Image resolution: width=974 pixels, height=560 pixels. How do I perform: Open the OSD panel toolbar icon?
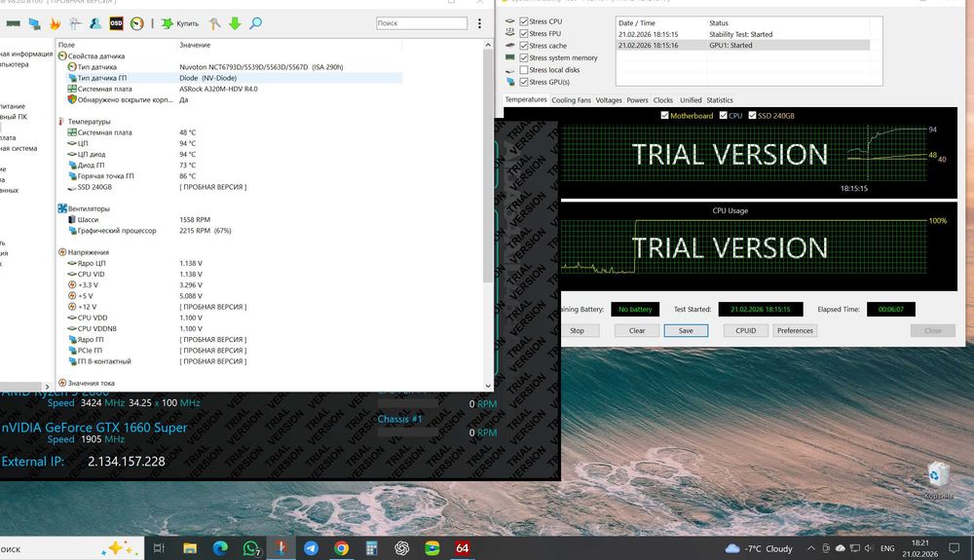(x=116, y=22)
